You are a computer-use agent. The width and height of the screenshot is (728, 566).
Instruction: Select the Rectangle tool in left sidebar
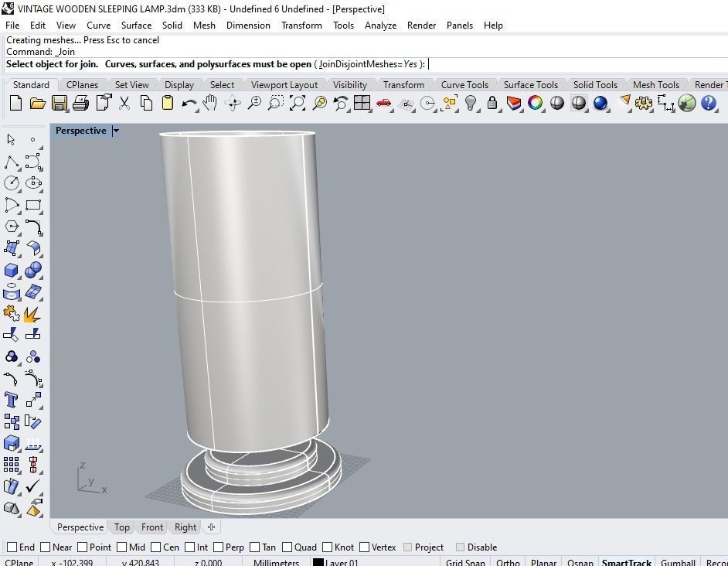[x=33, y=205]
